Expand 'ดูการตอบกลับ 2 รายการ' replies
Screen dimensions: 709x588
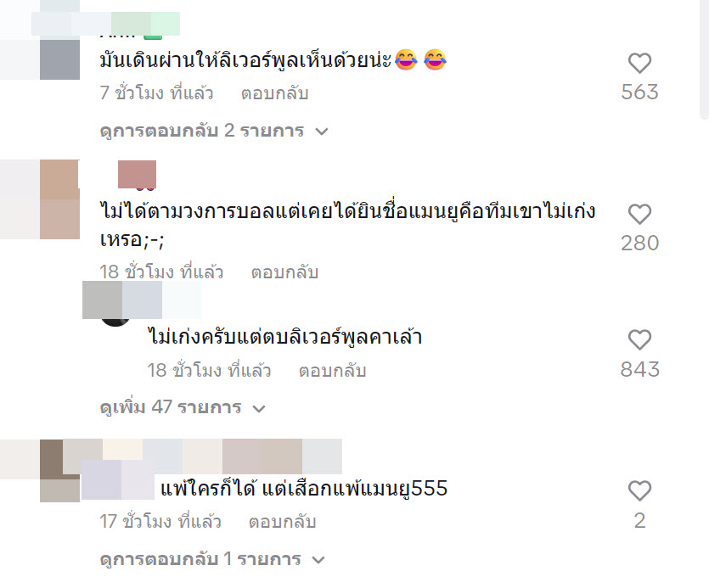click(x=213, y=131)
